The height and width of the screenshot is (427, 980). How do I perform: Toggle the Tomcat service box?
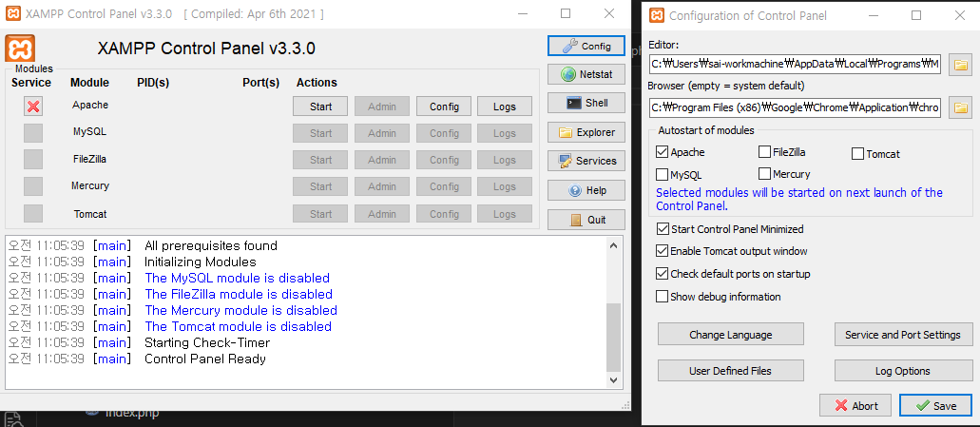coord(33,214)
